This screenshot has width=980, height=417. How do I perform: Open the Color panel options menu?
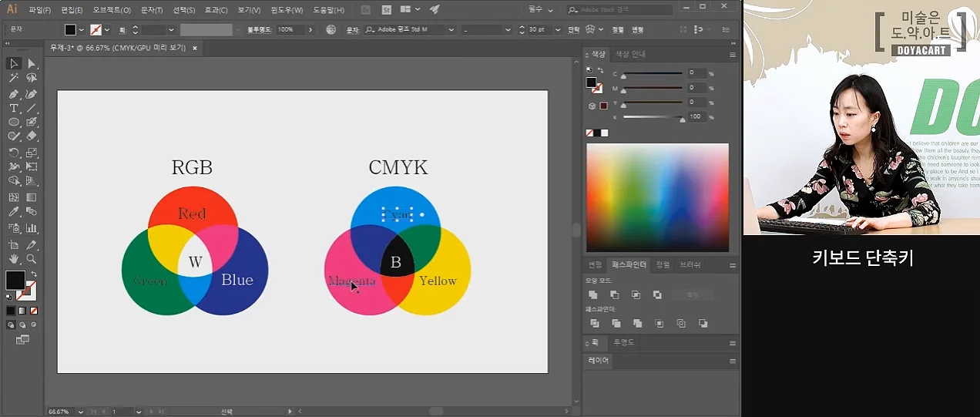pos(733,55)
